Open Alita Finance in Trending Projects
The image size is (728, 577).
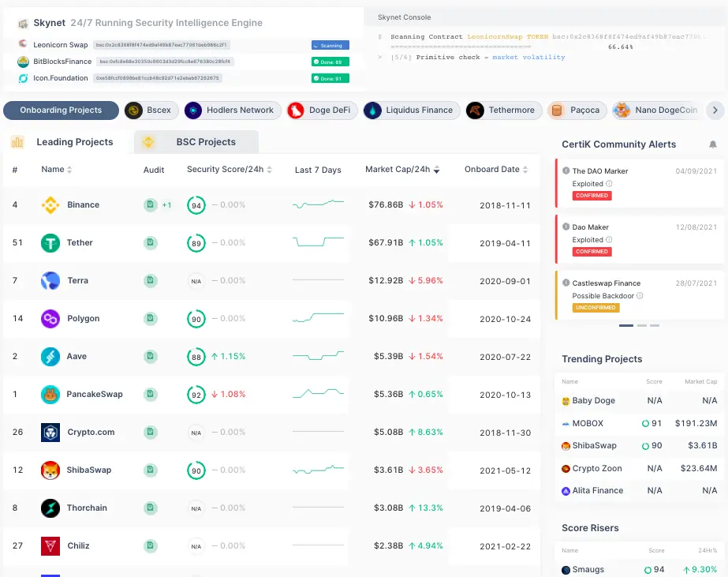click(640, 491)
